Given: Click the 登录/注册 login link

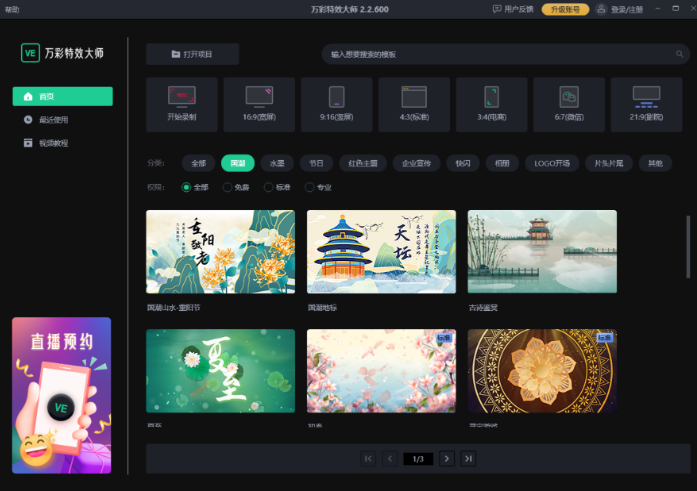Looking at the screenshot, I should click(627, 9).
